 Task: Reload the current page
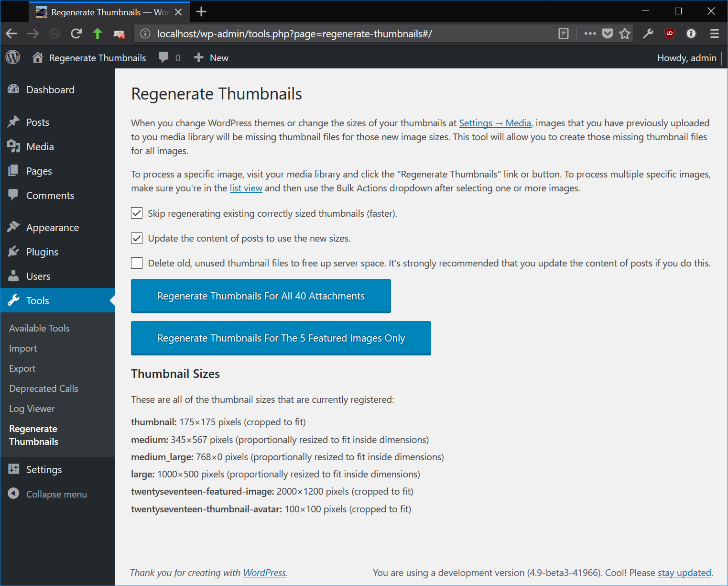(x=76, y=33)
